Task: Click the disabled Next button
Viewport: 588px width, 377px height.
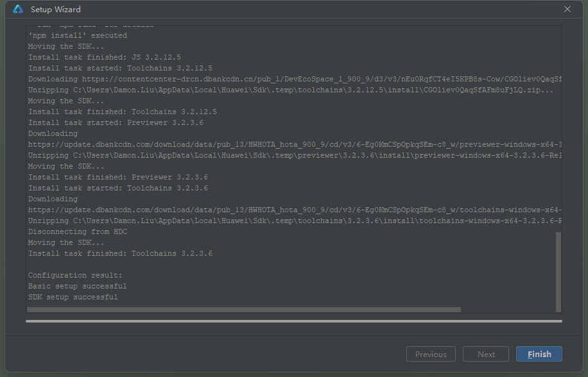Action: tap(486, 354)
